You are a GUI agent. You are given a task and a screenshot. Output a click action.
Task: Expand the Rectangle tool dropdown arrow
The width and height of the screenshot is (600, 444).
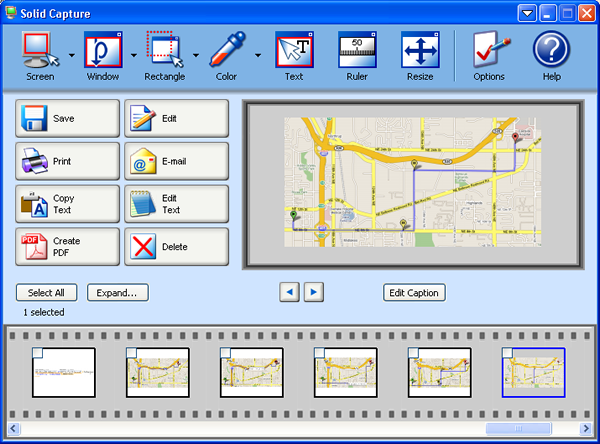(196, 56)
